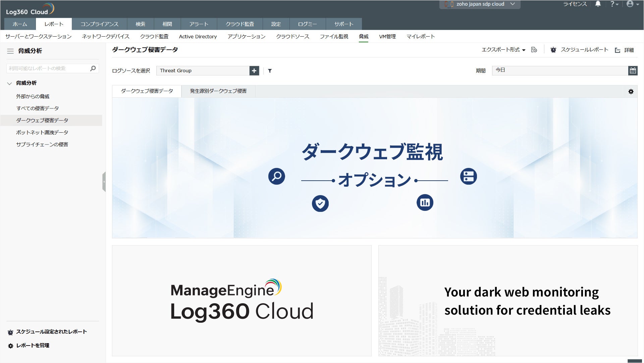The image size is (644, 363).
Task: Open the help question mark dropdown
Action: pos(614,4)
